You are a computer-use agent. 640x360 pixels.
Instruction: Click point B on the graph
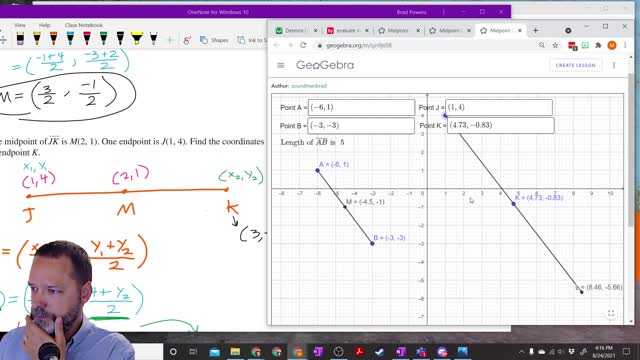click(372, 244)
